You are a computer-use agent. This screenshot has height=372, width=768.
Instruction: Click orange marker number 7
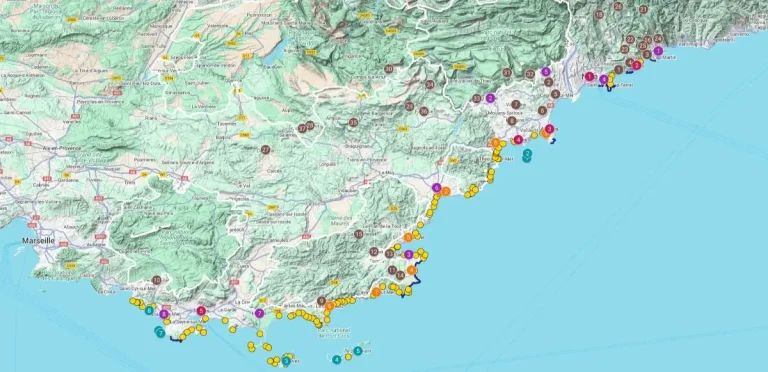point(376,292)
